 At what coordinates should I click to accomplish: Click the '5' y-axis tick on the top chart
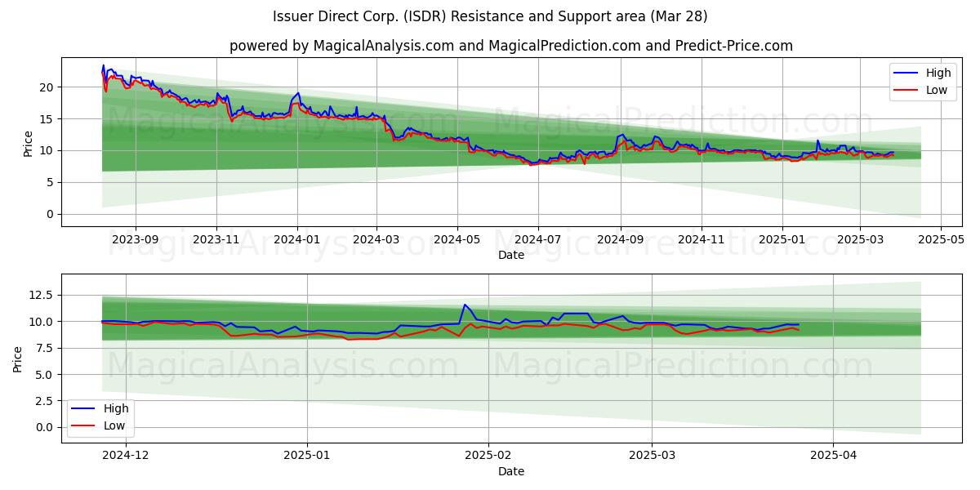pos(51,183)
